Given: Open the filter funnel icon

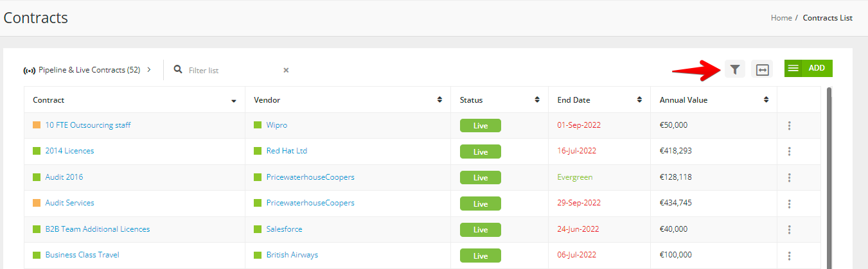Looking at the screenshot, I should 735,69.
